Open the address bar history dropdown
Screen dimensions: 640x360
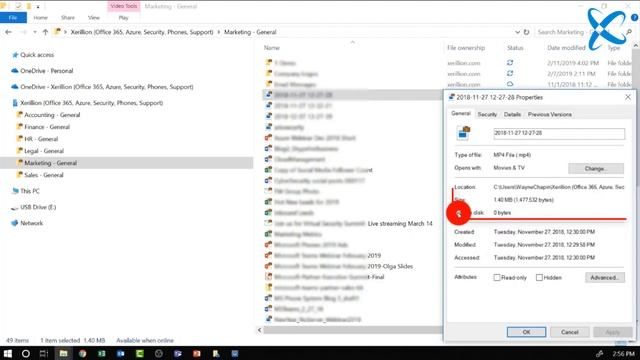click(x=517, y=32)
